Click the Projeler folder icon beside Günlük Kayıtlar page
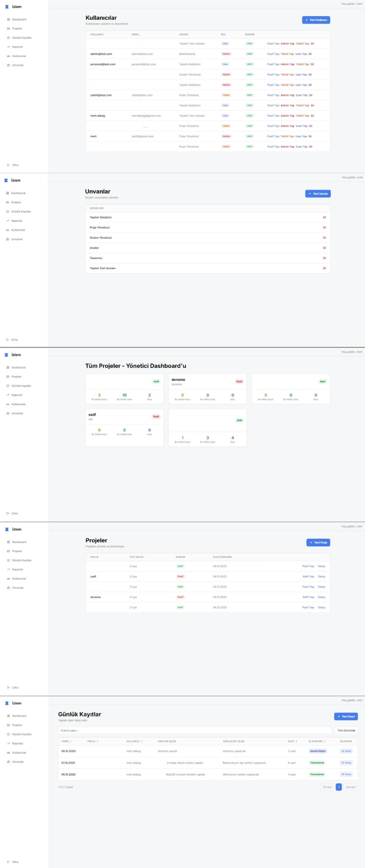365x868 pixels. click(x=8, y=725)
